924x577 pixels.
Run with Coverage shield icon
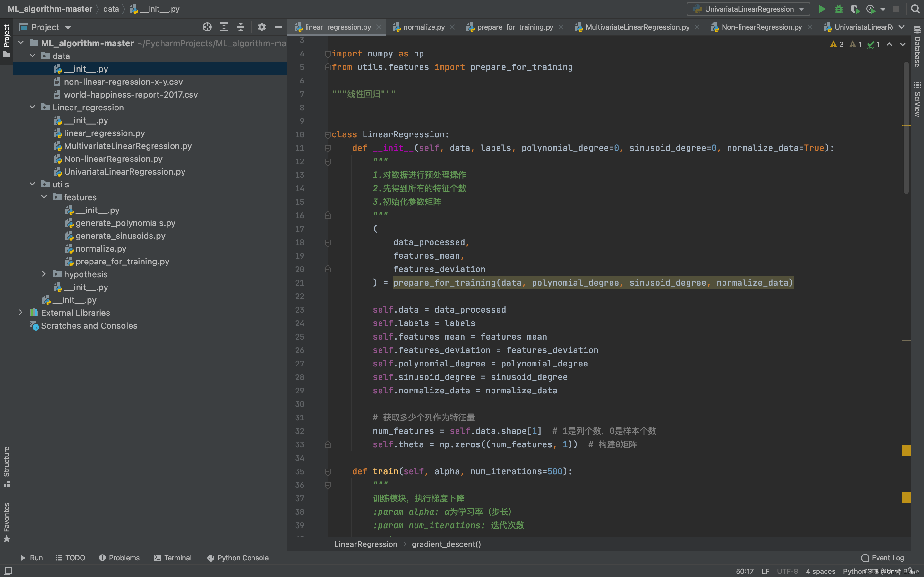pos(855,9)
